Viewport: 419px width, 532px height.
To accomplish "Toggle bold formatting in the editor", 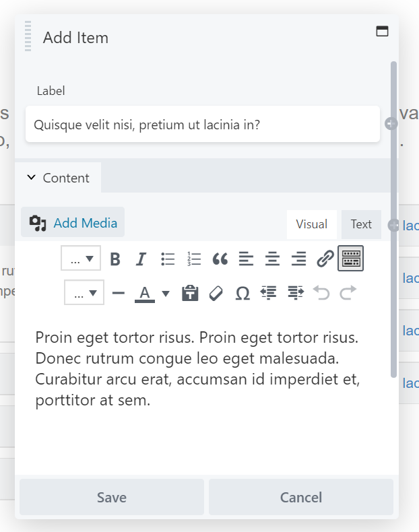I will (115, 259).
